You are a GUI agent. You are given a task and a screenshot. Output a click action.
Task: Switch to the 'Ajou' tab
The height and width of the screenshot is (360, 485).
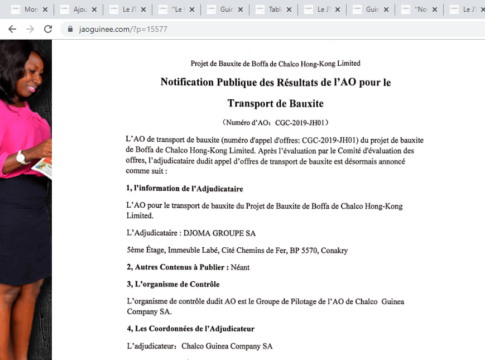74,10
